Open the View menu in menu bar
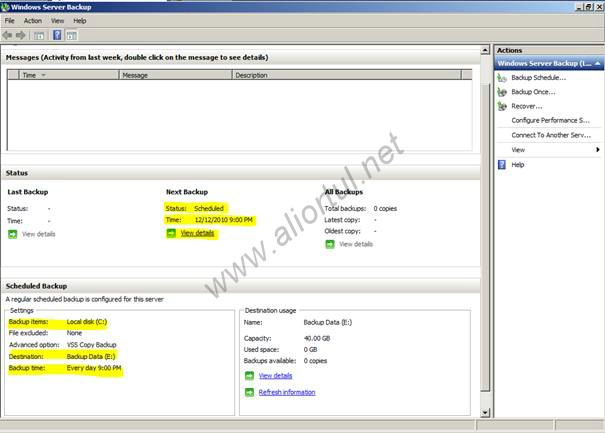This screenshot has width=605, height=433. pyautogui.click(x=57, y=21)
